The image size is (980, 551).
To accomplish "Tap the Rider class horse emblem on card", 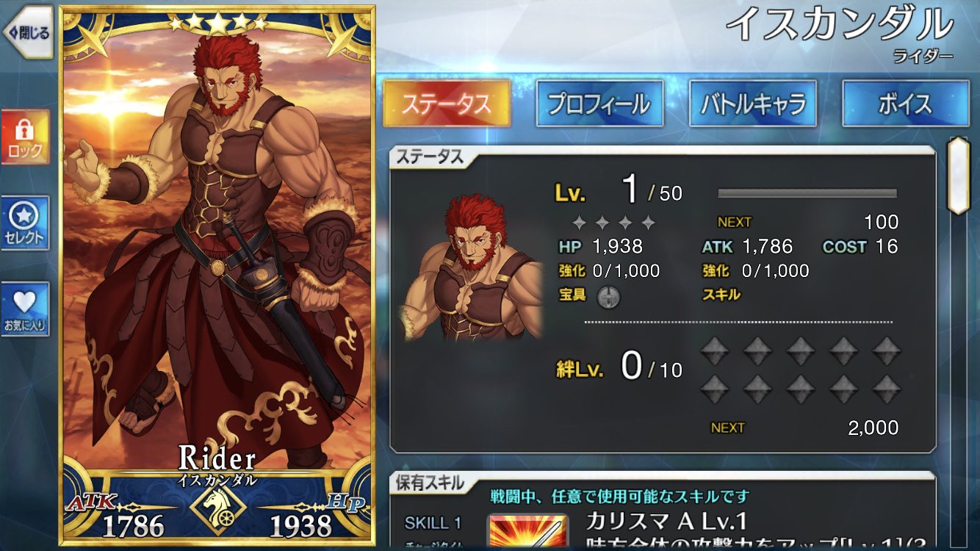I will tap(217, 508).
